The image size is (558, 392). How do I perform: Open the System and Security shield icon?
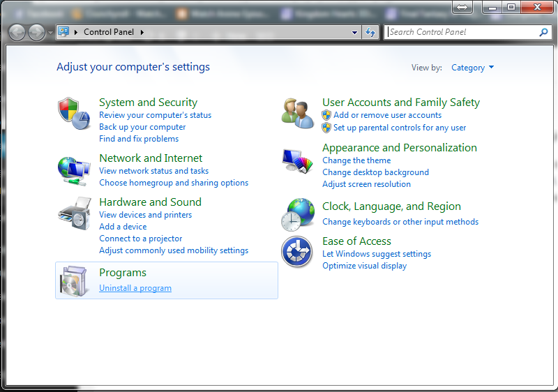click(74, 113)
